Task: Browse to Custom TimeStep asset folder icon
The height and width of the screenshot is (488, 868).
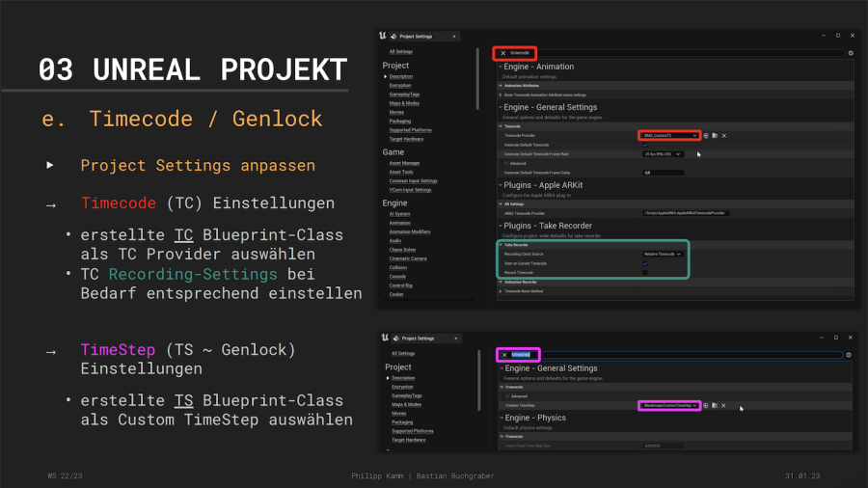Action: tap(715, 406)
